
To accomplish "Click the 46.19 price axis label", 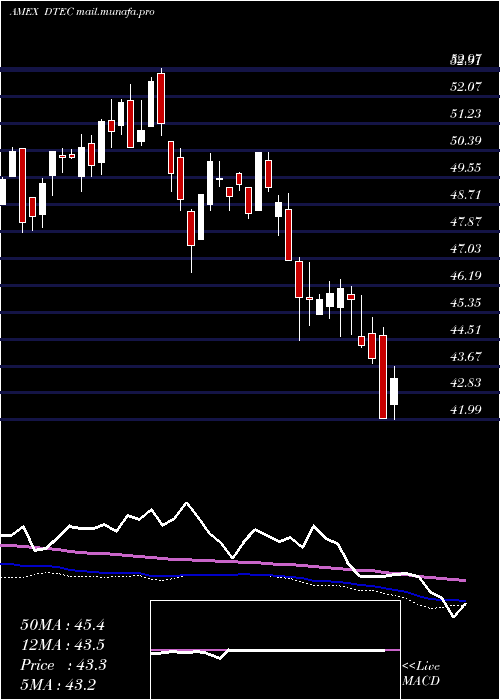I will click(x=466, y=276).
